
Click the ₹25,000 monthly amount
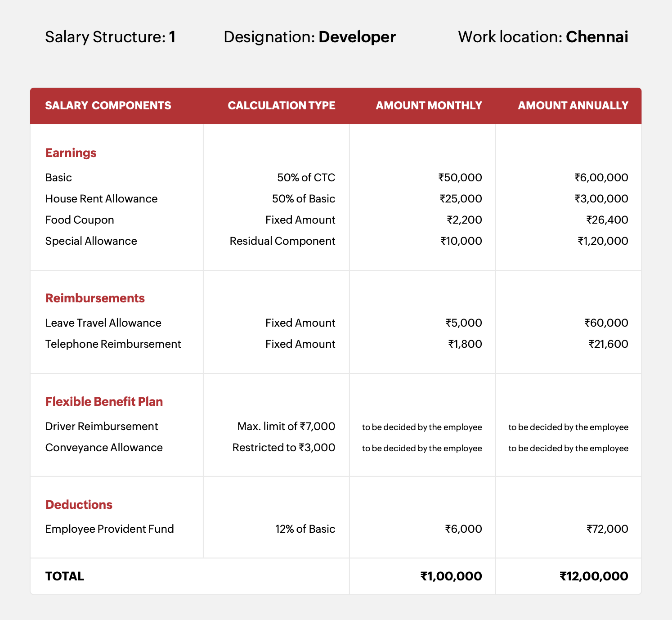(461, 199)
